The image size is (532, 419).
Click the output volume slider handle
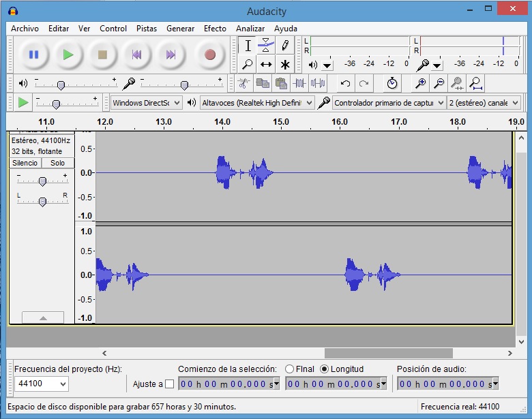coord(61,85)
